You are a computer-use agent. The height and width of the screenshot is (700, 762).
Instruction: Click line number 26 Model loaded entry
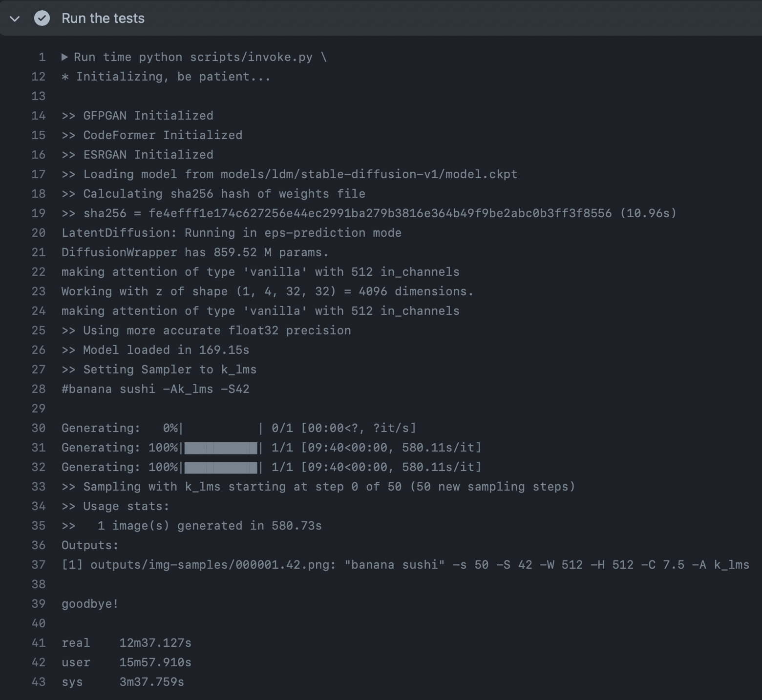[x=38, y=350]
